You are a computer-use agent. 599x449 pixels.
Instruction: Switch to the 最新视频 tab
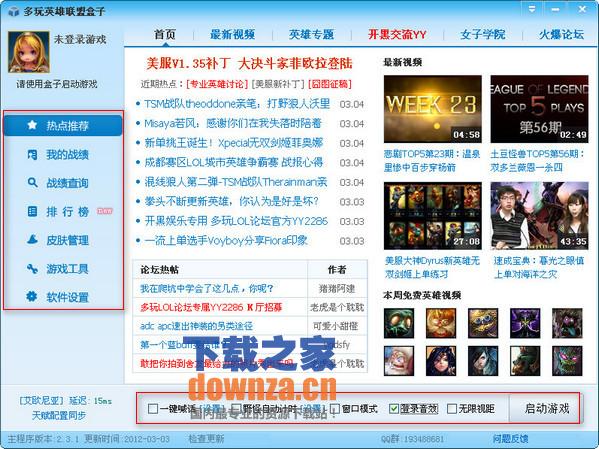232,34
